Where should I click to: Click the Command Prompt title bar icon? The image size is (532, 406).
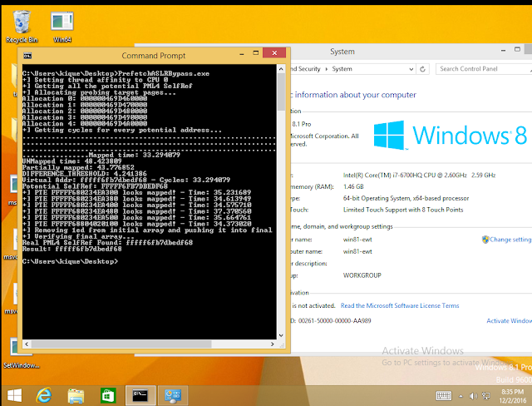27,56
